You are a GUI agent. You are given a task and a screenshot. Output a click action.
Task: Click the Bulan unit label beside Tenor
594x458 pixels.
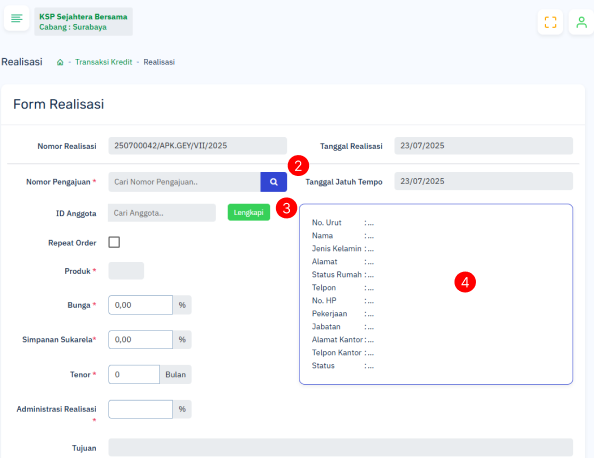pos(175,374)
